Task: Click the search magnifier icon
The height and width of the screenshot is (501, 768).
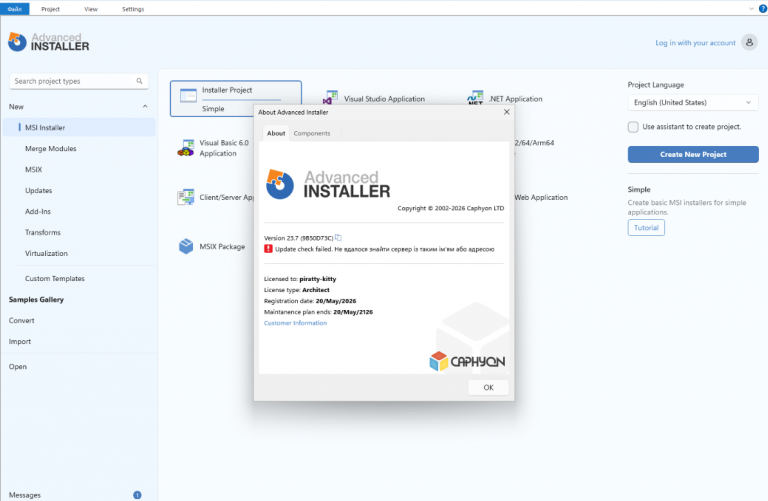Action: coord(140,81)
